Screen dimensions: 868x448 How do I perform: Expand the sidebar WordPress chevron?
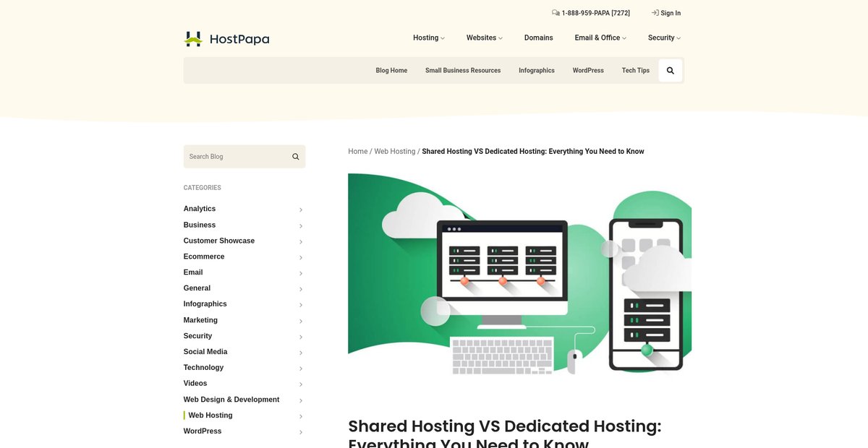301,432
